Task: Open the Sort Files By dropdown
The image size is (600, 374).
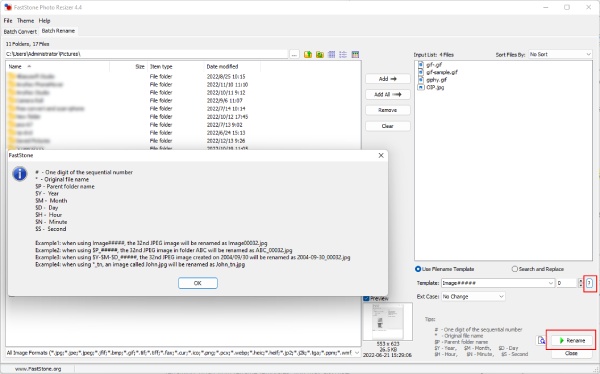Action: coord(561,54)
